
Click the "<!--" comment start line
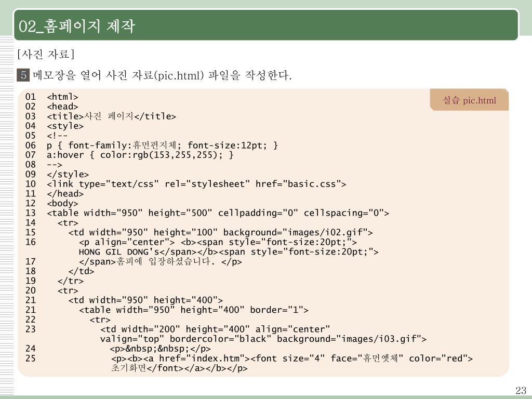pos(57,136)
